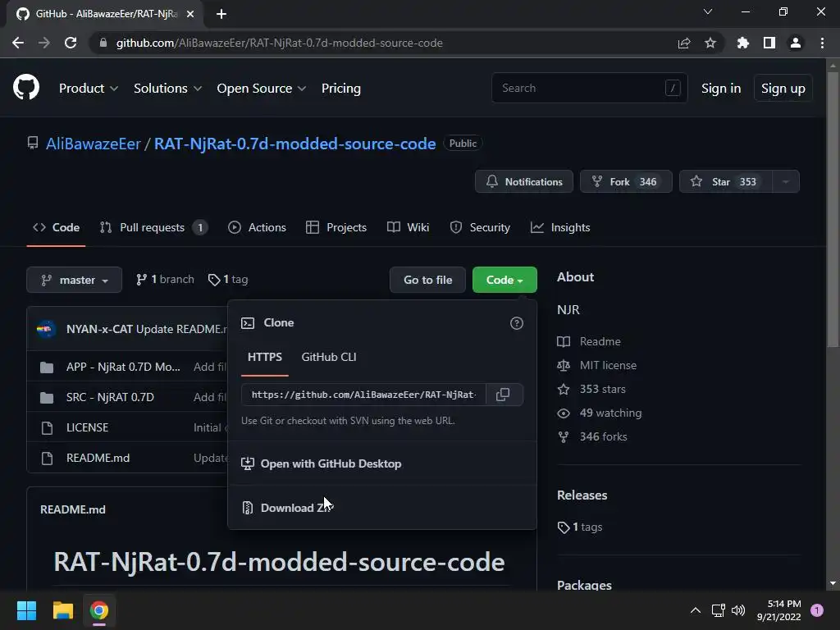The height and width of the screenshot is (630, 840).
Task: Open network icon in system tray
Action: point(718,610)
